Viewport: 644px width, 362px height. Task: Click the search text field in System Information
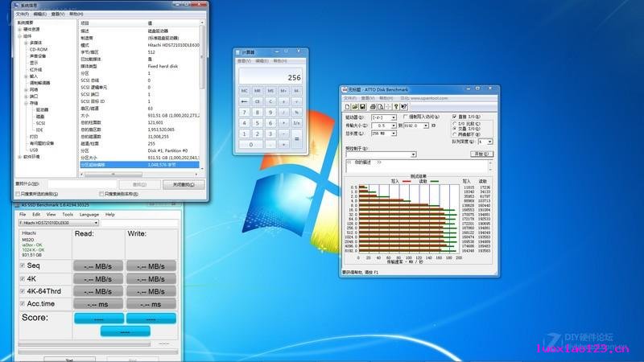coord(82,184)
